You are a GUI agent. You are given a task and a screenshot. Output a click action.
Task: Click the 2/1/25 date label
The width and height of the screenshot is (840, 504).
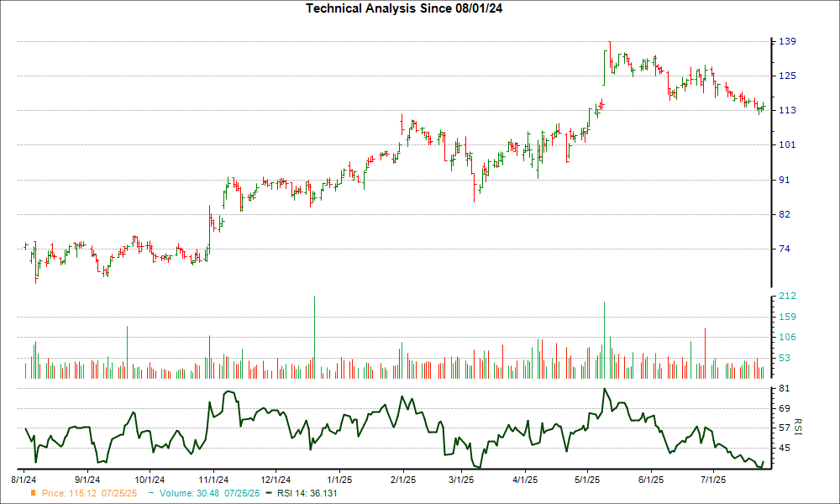[403, 480]
